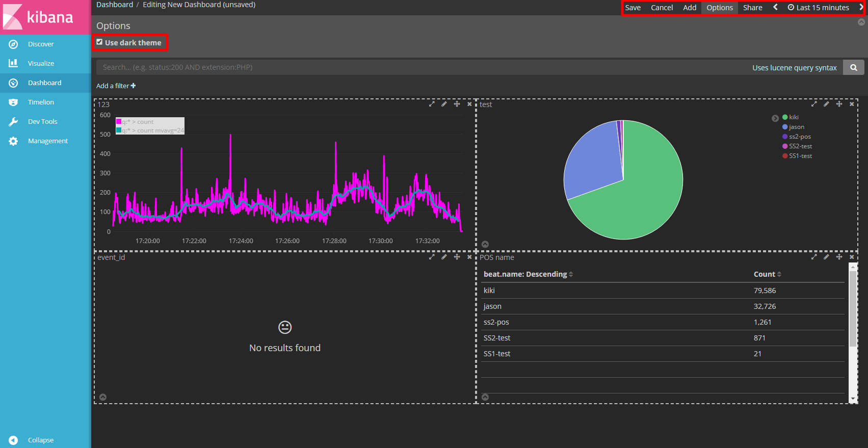Expand the test pie panel full screen
Screen dimensions: 868x448
pyautogui.click(x=814, y=104)
